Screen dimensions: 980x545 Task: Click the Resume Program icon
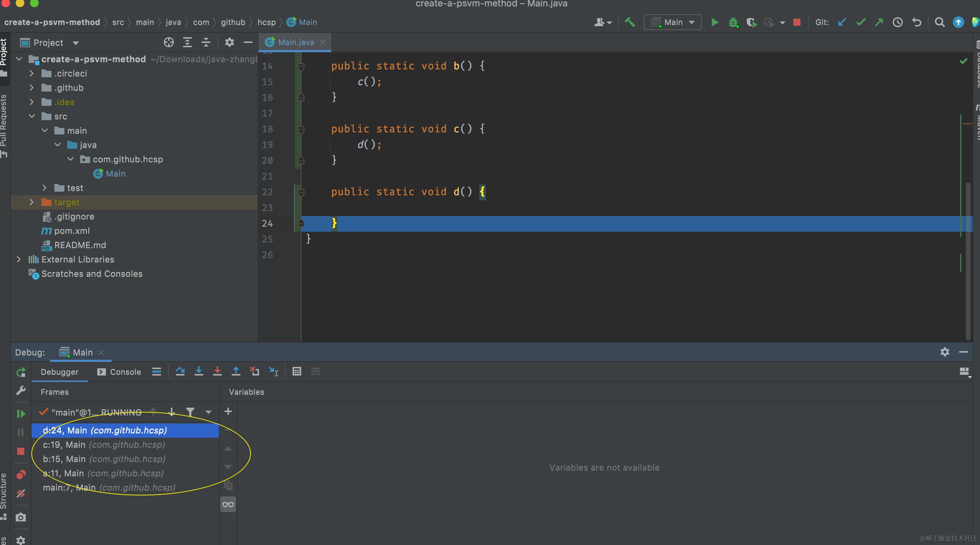click(21, 413)
